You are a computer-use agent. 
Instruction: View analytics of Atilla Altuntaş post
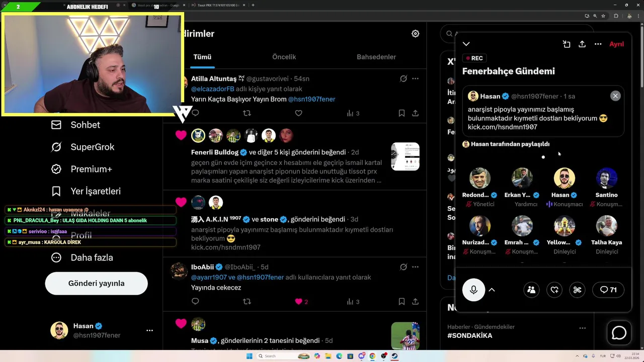pyautogui.click(x=353, y=113)
